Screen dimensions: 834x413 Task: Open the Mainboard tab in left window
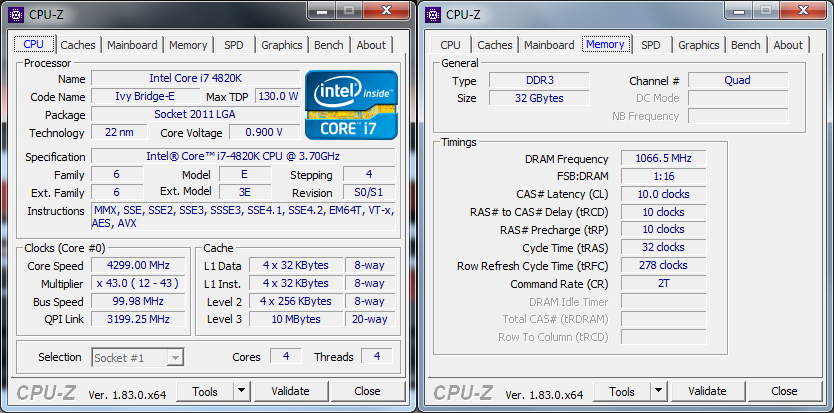tap(132, 45)
